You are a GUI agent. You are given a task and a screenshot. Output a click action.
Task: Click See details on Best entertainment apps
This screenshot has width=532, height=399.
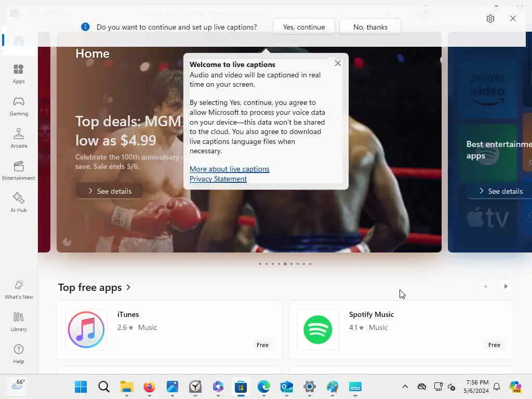[x=500, y=191]
